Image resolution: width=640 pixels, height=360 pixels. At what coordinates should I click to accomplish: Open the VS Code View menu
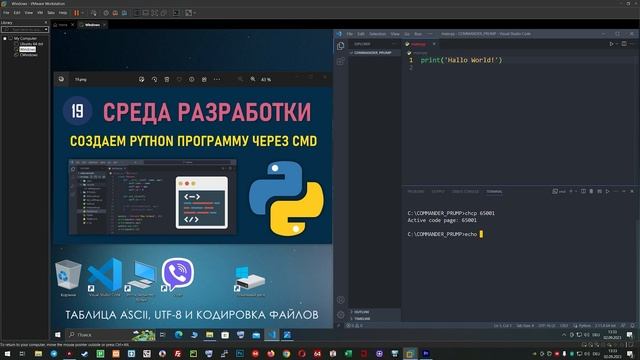click(395, 34)
